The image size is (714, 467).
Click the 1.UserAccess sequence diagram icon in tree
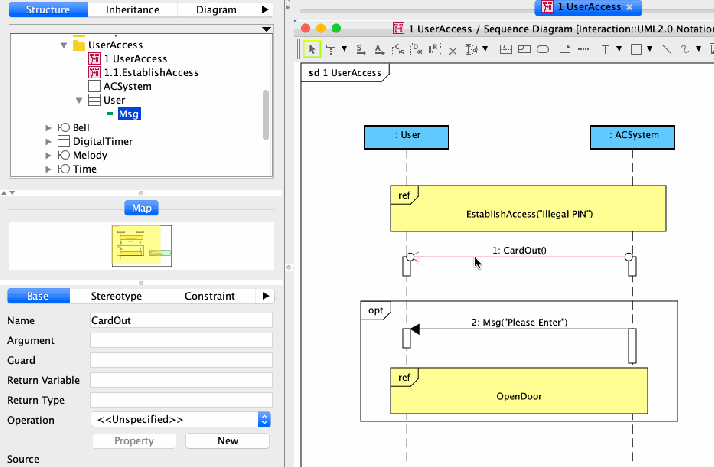[x=95, y=59]
